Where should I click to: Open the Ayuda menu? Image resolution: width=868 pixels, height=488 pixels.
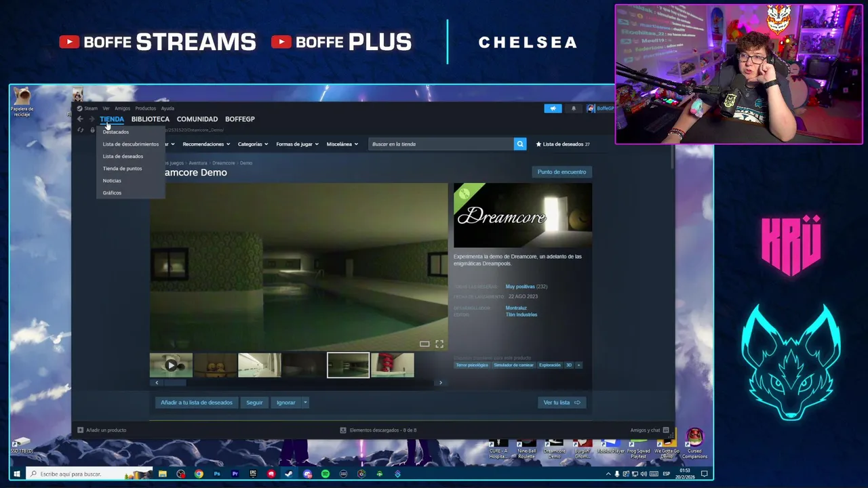coord(167,108)
